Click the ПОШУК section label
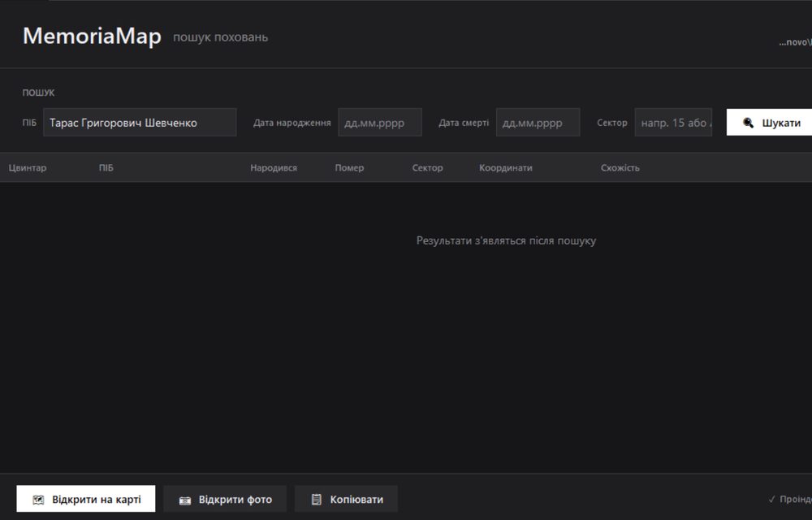 coord(38,93)
